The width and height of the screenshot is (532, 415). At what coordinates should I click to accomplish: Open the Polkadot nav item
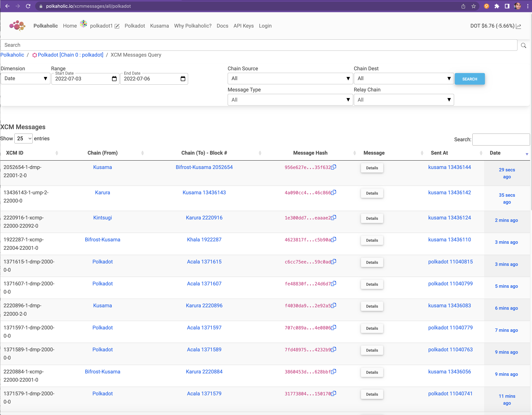pyautogui.click(x=135, y=26)
